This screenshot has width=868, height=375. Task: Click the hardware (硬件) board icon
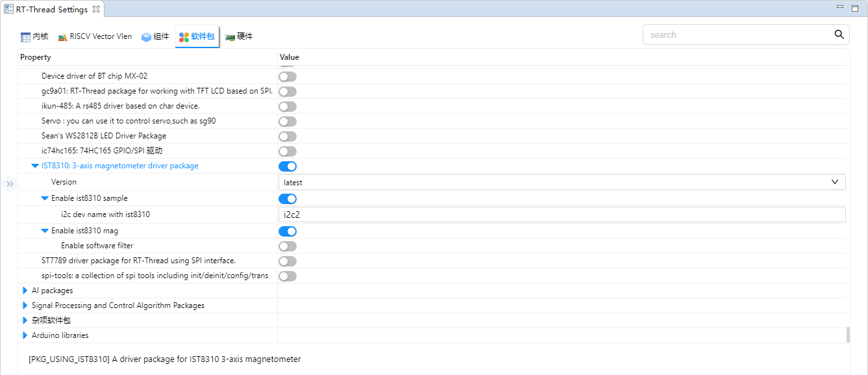pos(230,37)
